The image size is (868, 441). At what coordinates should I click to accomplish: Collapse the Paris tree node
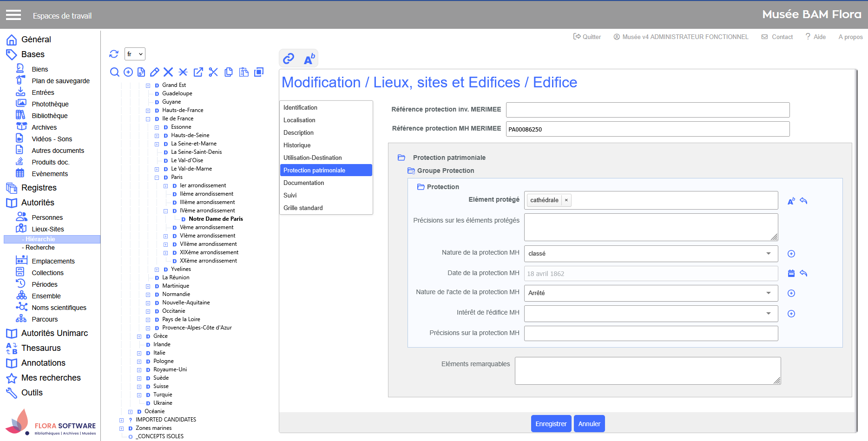[x=157, y=178]
